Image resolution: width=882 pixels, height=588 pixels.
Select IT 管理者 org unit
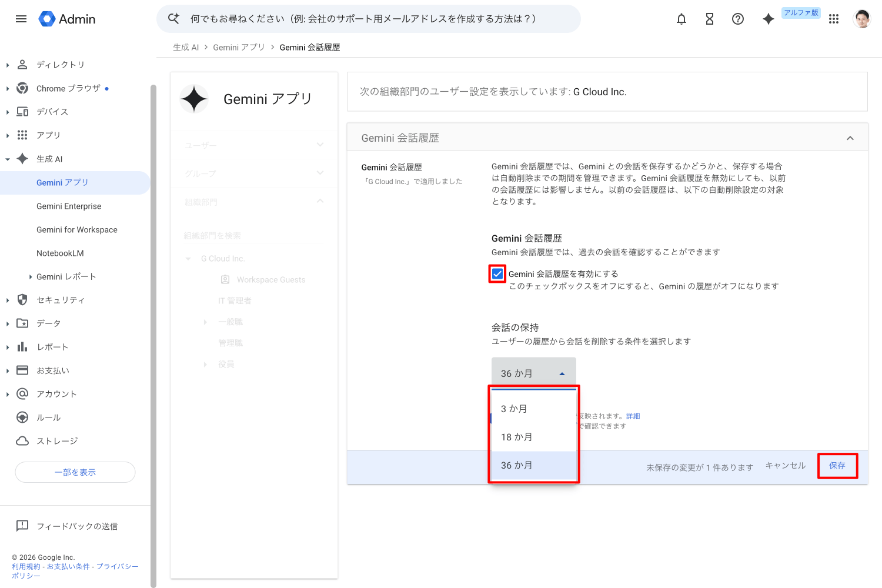(x=235, y=301)
